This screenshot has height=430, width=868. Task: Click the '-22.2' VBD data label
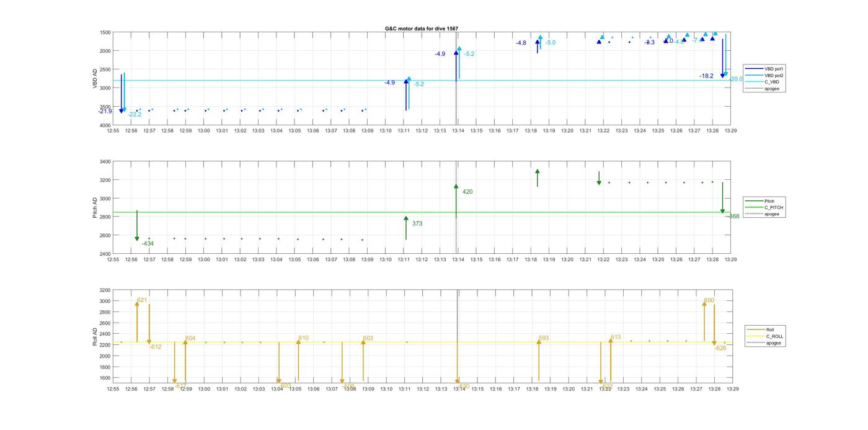(x=135, y=114)
